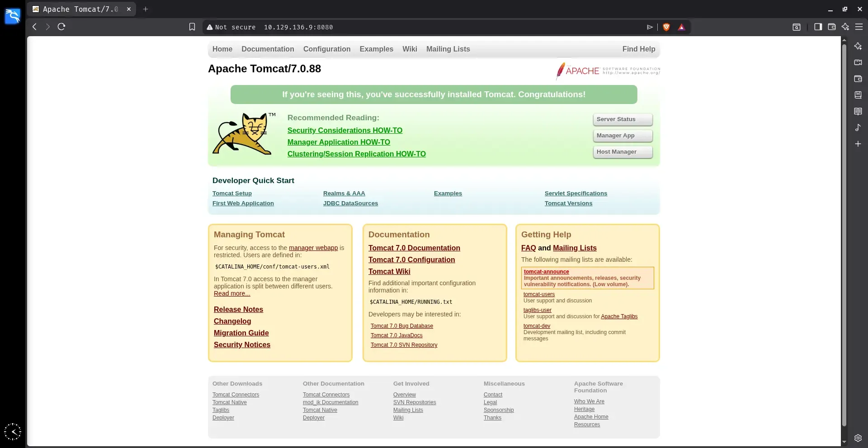
Task: Open a new browser tab
Action: tap(146, 9)
